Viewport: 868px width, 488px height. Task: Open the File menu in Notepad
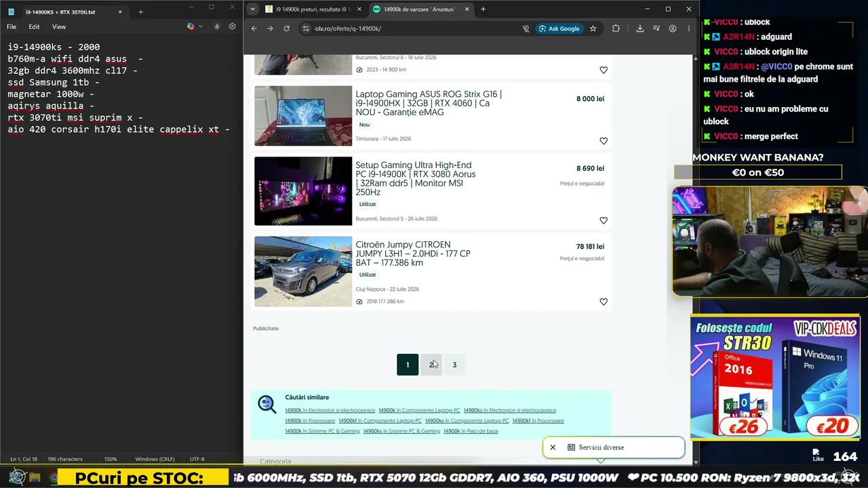tap(12, 27)
